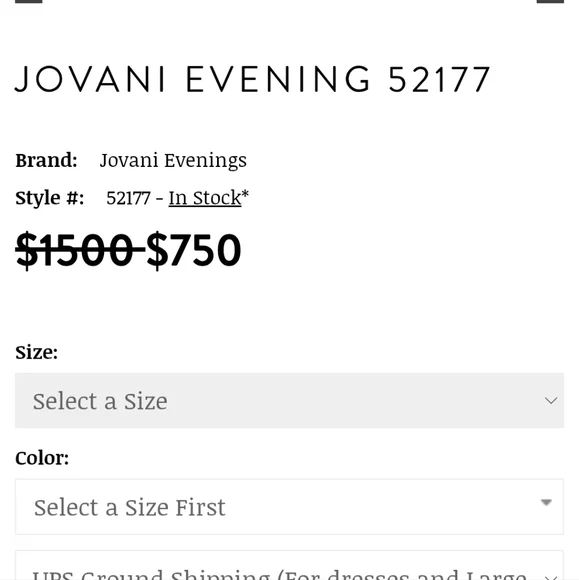The height and width of the screenshot is (580, 579).
Task: Click the 'Select a Size' placeholder text
Action: (x=100, y=401)
